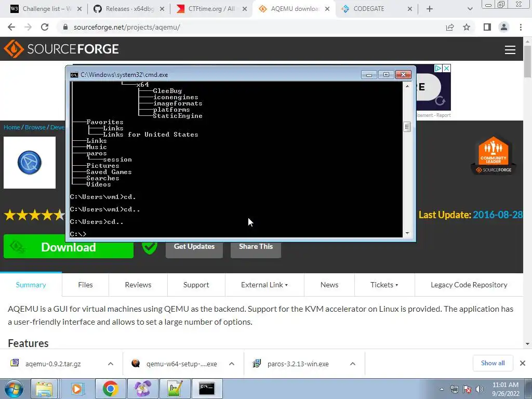
Task: Click the SourceForge logo
Action: 61,49
